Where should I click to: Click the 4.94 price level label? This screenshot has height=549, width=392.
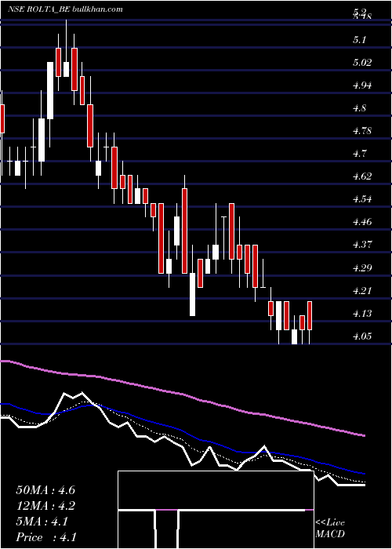(362, 85)
